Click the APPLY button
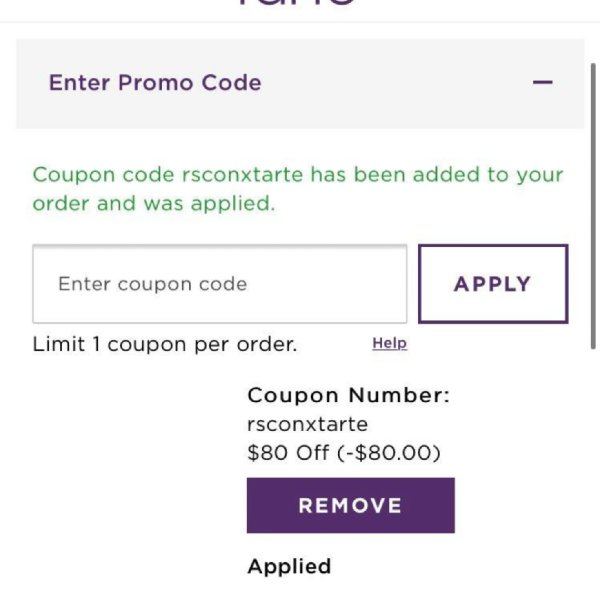The height and width of the screenshot is (600, 600). pyautogui.click(x=493, y=284)
